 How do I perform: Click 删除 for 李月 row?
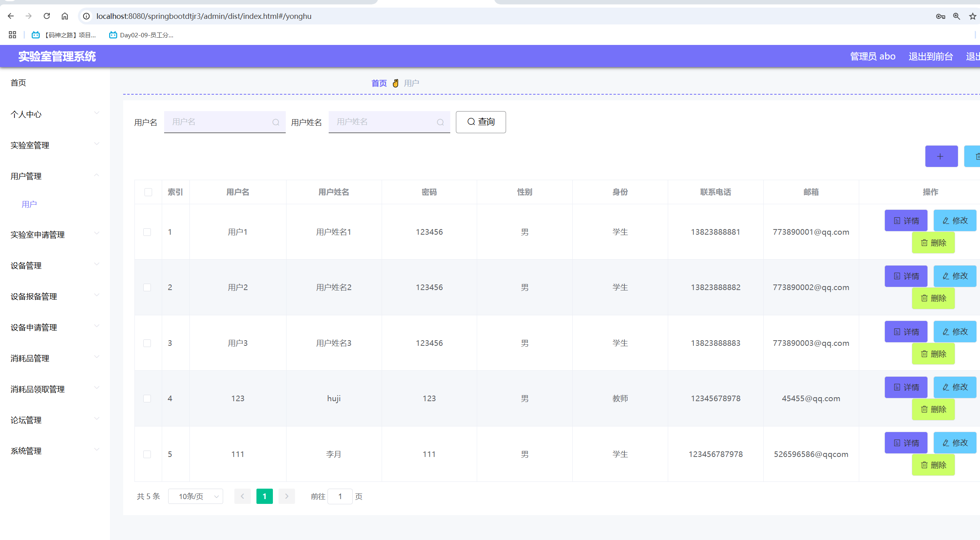933,465
